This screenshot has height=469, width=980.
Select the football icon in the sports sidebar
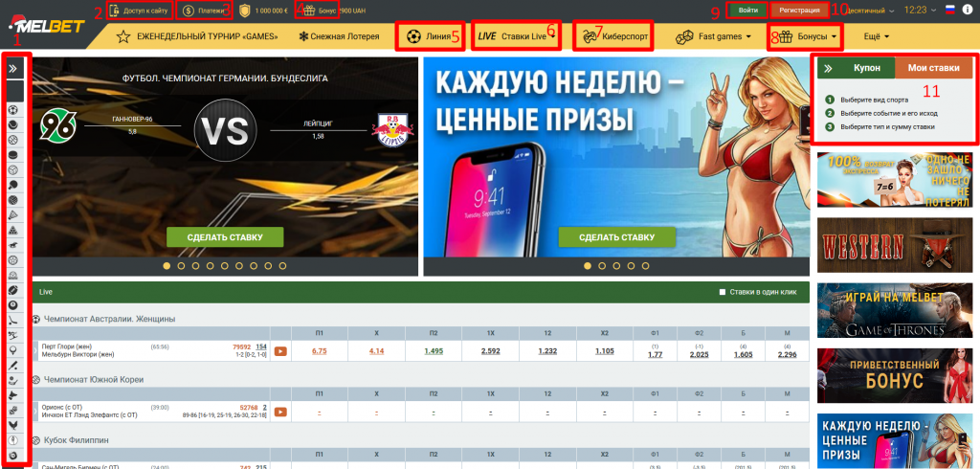pos(12,109)
